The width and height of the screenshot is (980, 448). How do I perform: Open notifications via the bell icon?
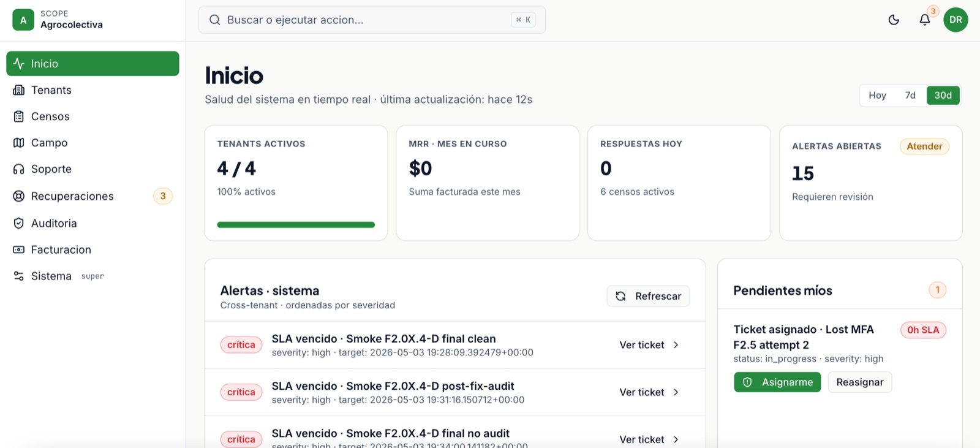(x=925, y=20)
